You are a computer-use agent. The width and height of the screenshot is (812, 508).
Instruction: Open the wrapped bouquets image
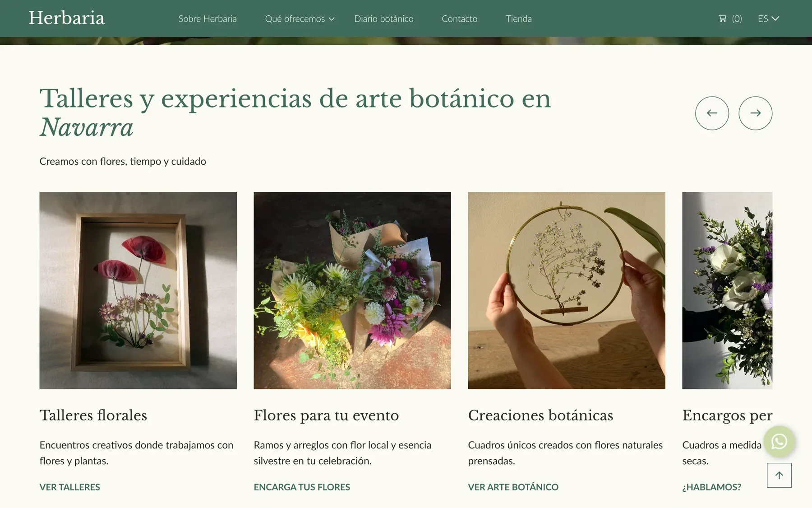pos(352,290)
